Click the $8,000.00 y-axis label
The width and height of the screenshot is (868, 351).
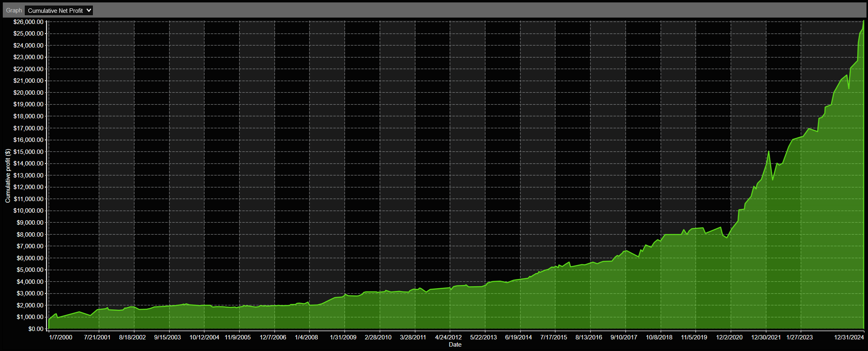click(x=30, y=235)
